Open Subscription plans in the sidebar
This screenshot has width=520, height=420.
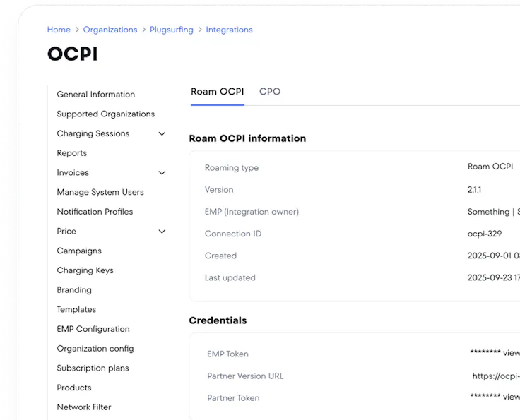[93, 368]
